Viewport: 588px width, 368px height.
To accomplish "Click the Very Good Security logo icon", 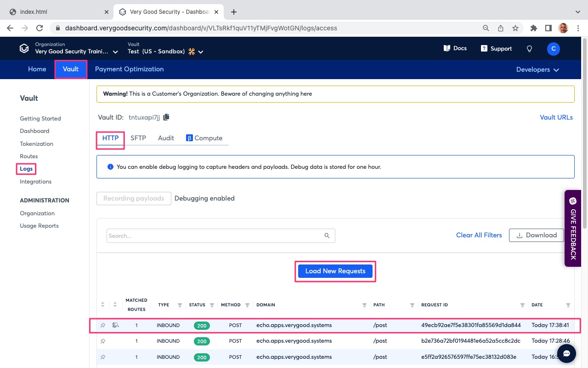I will 24,48.
